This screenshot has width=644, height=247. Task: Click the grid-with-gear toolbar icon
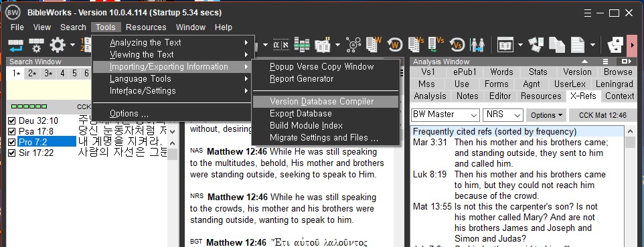click(36, 45)
